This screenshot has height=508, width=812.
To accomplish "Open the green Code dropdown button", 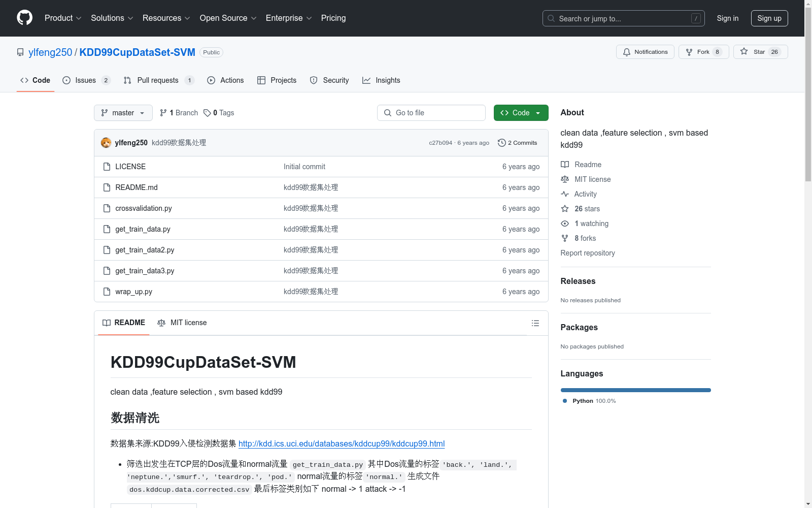I will (521, 113).
